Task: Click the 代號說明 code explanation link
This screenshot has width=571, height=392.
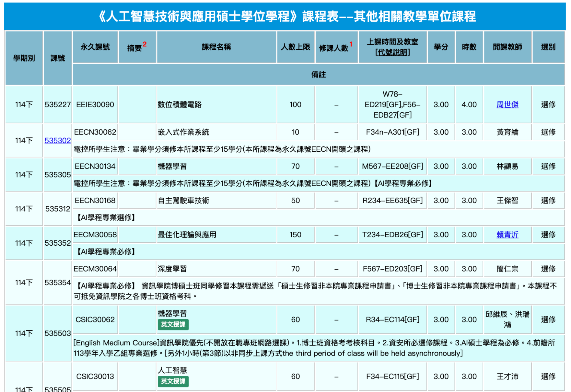Action: tap(392, 52)
